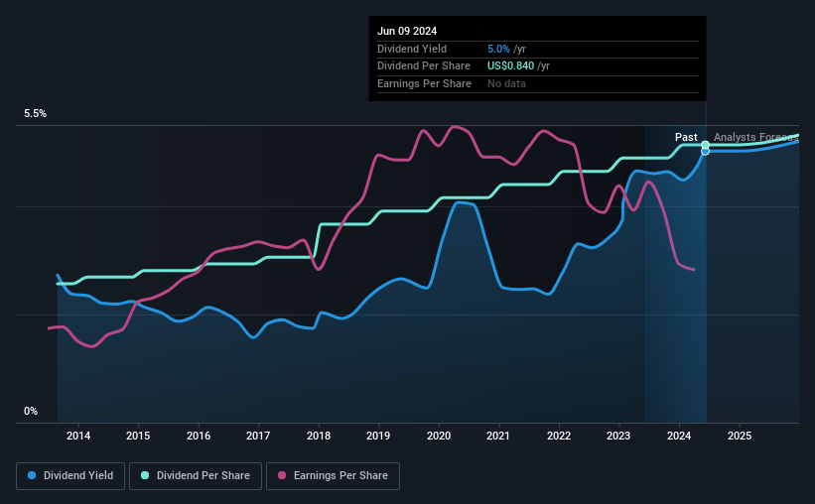Click the 'Jun 09 2024' tooltip date
This screenshot has width=815, height=504.
click(407, 31)
